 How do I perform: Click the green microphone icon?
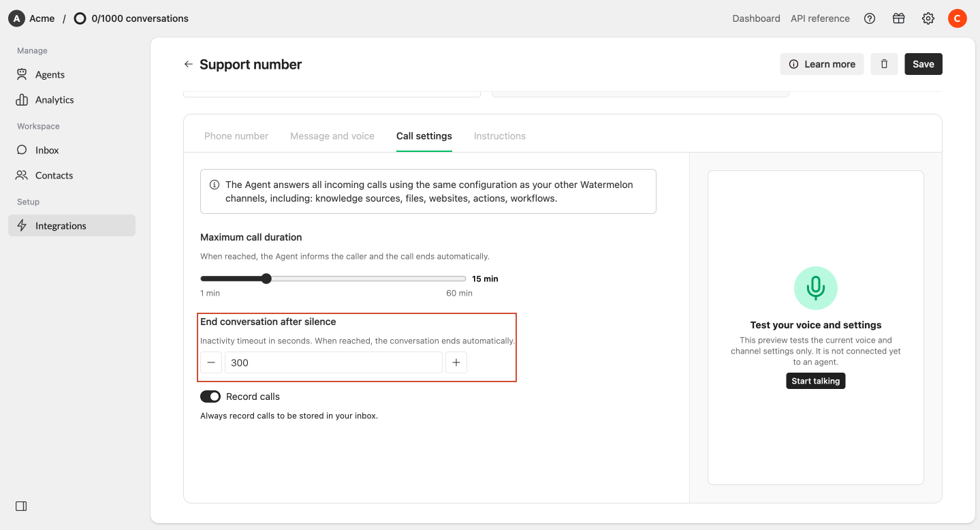click(816, 288)
